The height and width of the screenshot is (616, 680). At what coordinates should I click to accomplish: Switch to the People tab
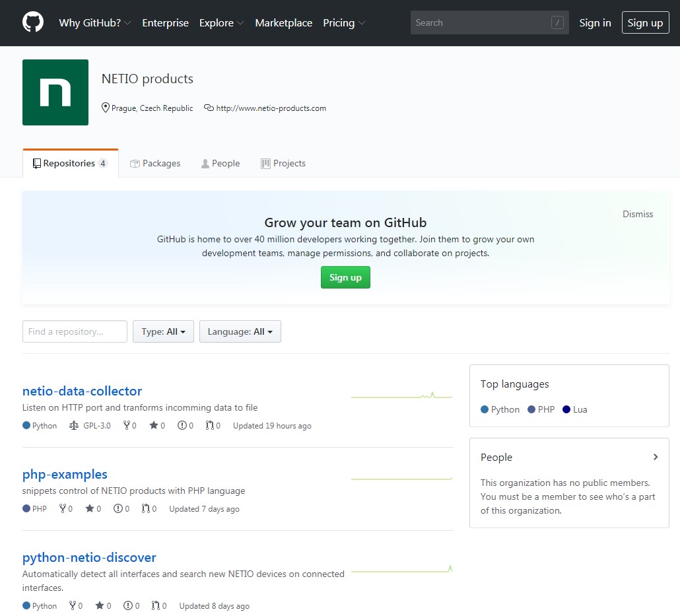(221, 164)
